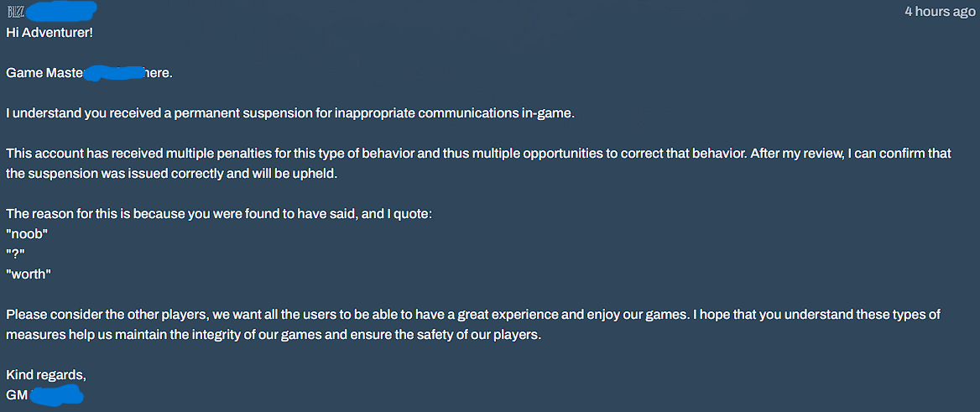
Task: Click the Blizzard logo icon beside poster name
Action: click(x=15, y=12)
